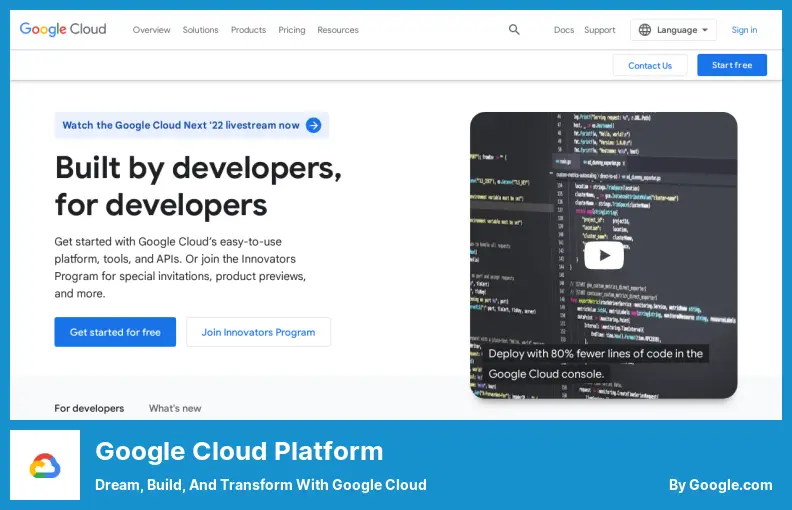
Task: Switch to the What's new tab
Action: click(175, 408)
